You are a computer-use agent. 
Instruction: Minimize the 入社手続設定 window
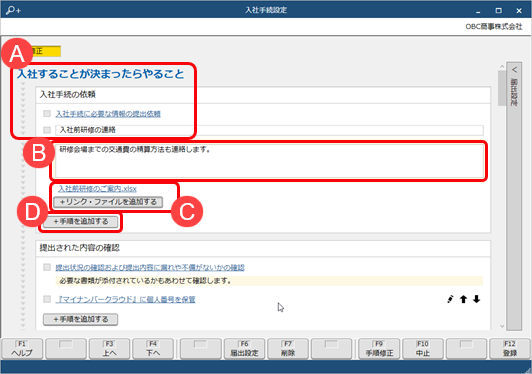pyautogui.click(x=478, y=11)
